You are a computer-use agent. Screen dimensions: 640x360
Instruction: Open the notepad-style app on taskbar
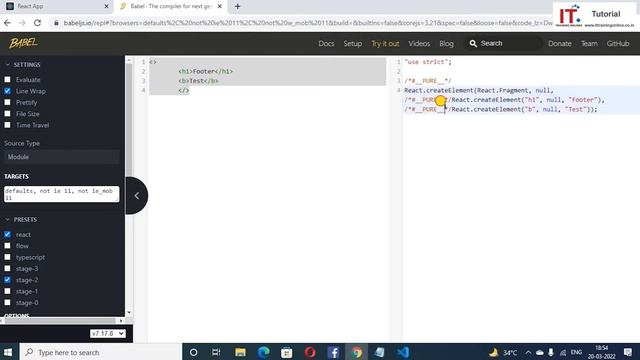click(x=380, y=352)
